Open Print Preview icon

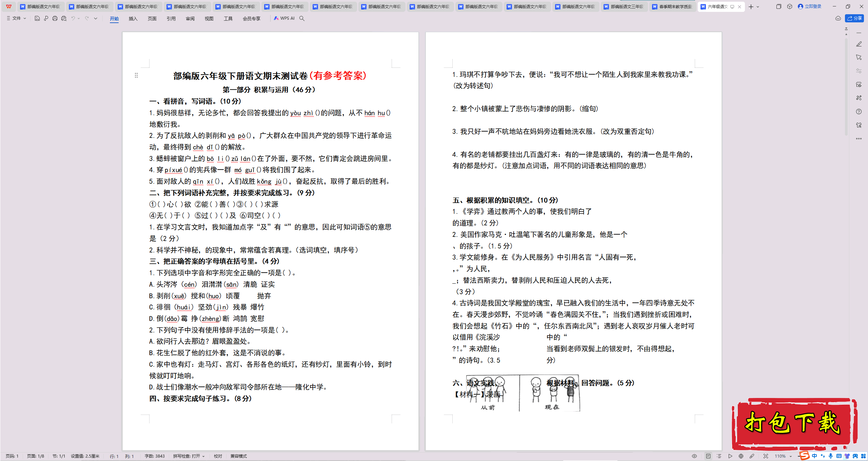tap(64, 18)
